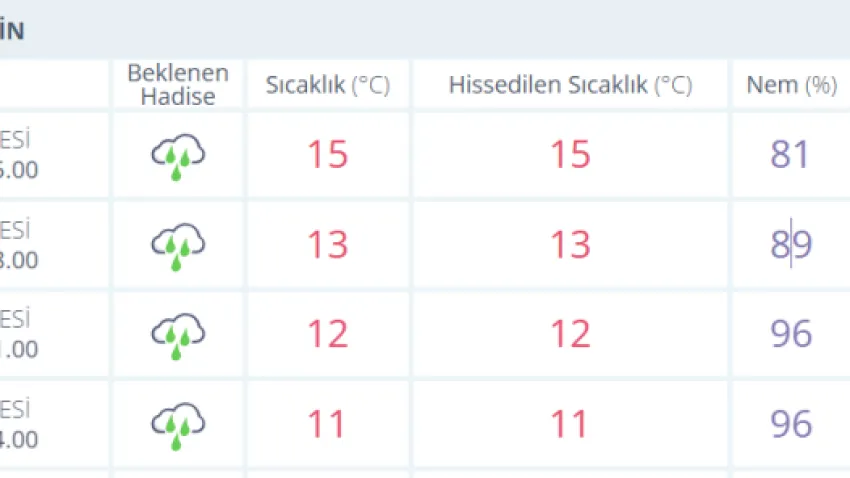The width and height of the screenshot is (850, 478).
Task: Select humidity 96 in the 12°C row
Action: coord(791,334)
